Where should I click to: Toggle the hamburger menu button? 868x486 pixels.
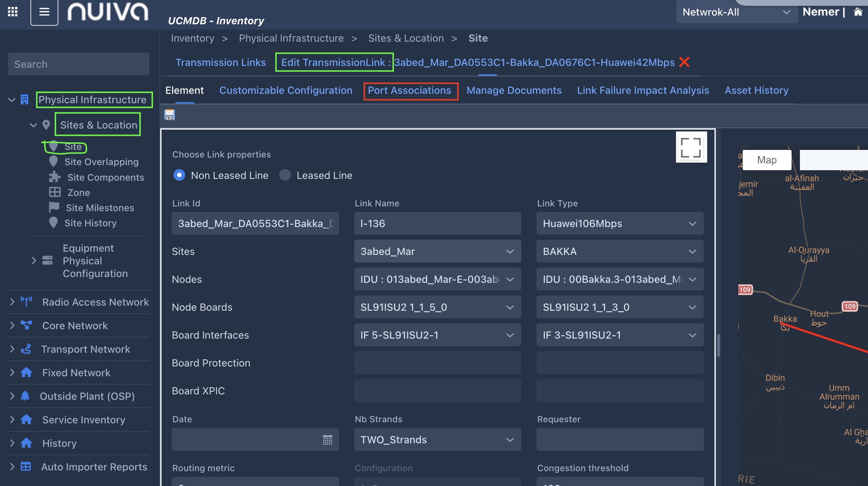[44, 12]
